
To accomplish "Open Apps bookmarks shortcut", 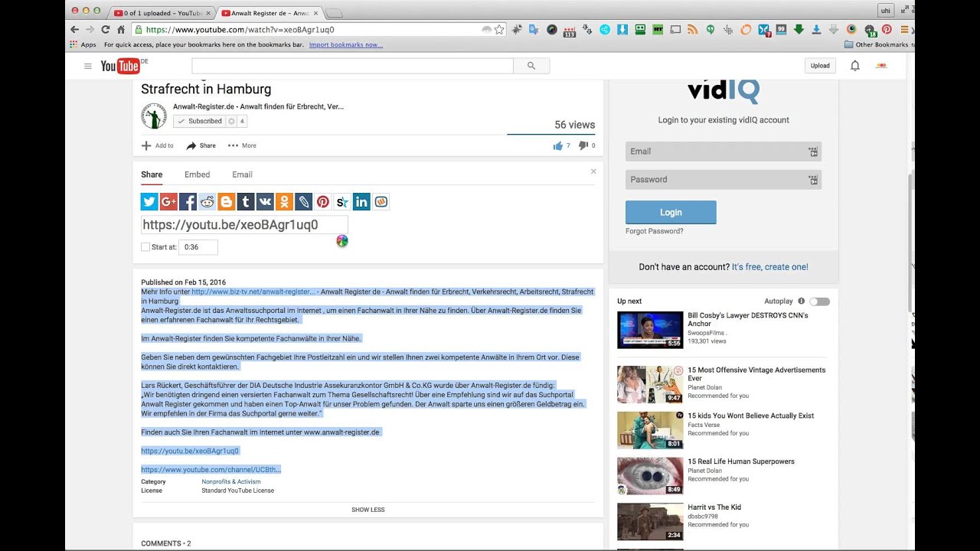I will [x=83, y=44].
